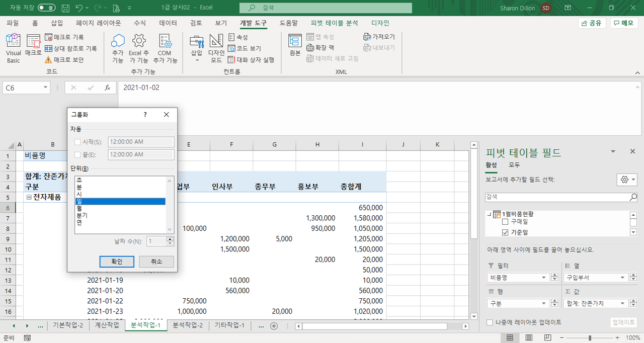Image resolution: width=644 pixels, height=343 pixels.
Task: Open the PivotTable Analyze (피벗 테이블 분석) tab
Action: (334, 23)
